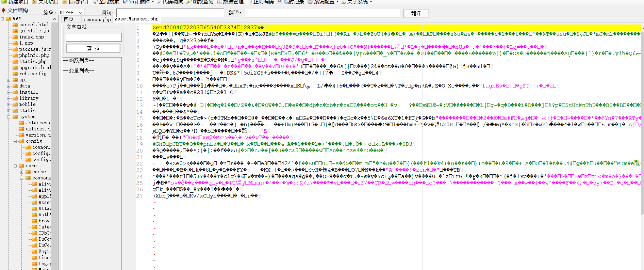Click the --函数列表-- entry
The height and width of the screenshot is (270, 644).
tap(79, 60)
